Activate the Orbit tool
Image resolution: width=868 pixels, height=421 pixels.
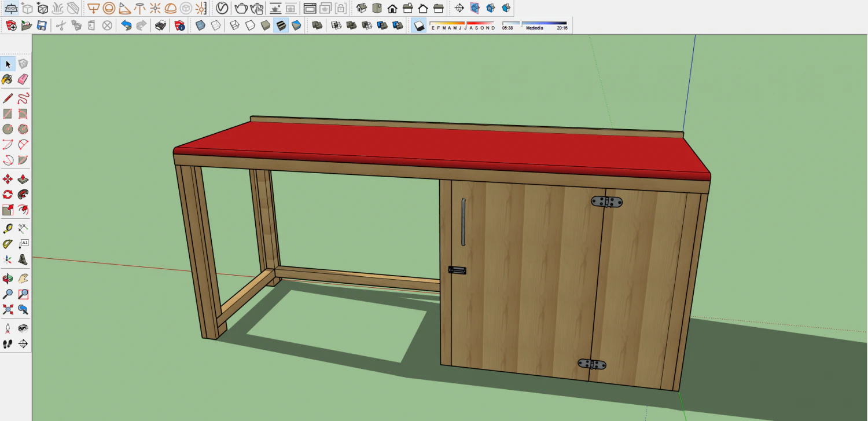click(8, 279)
